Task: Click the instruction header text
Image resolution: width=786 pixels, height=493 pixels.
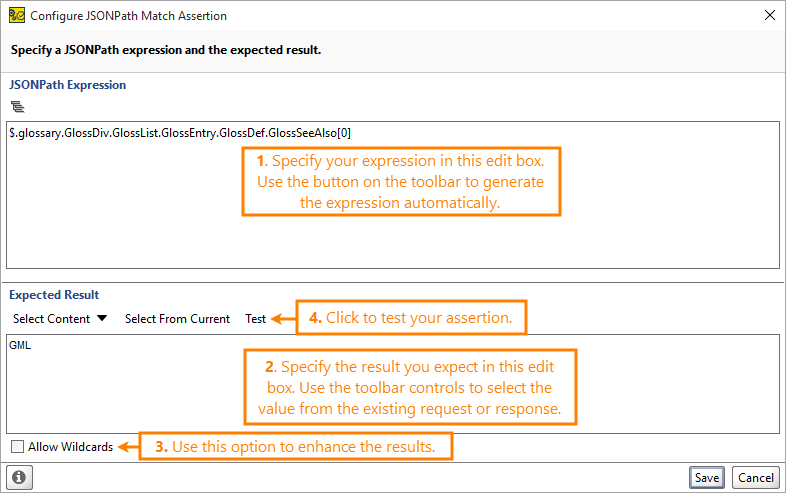Action: (x=166, y=50)
